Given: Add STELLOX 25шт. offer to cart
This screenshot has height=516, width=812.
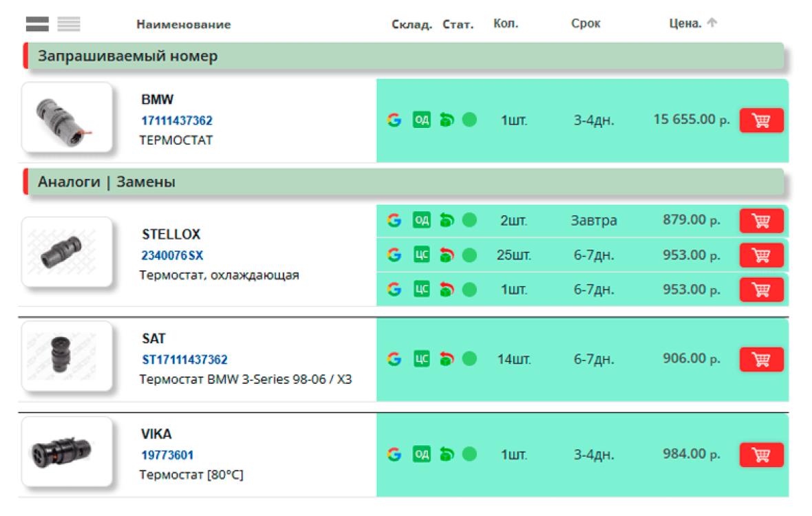Looking at the screenshot, I should point(761,255).
